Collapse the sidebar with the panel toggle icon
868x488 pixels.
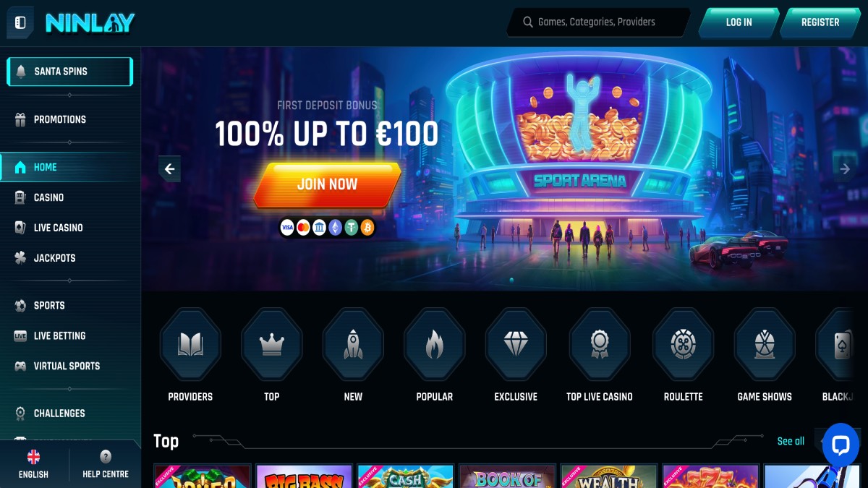[x=20, y=22]
